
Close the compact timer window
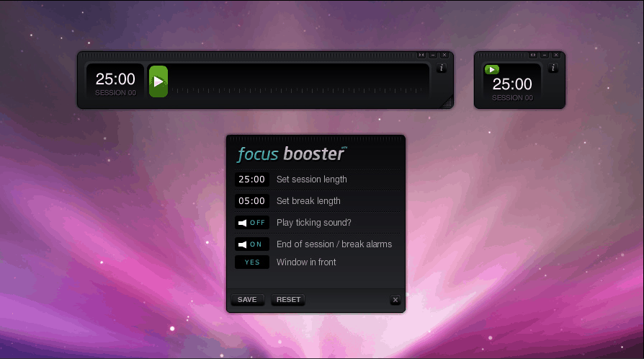click(x=556, y=55)
